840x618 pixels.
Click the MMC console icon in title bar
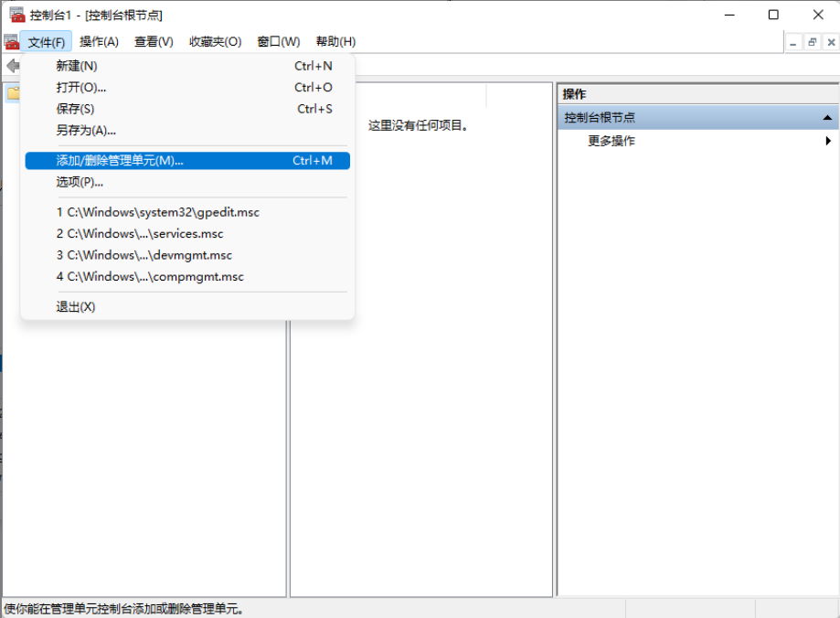click(17, 15)
